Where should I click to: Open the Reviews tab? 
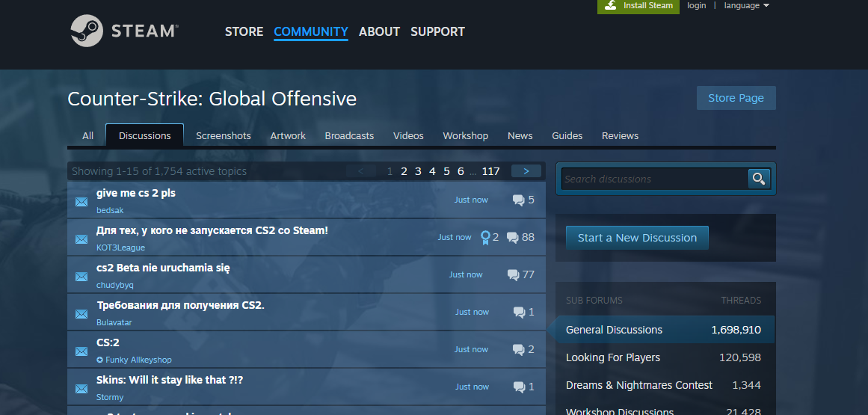tap(620, 135)
